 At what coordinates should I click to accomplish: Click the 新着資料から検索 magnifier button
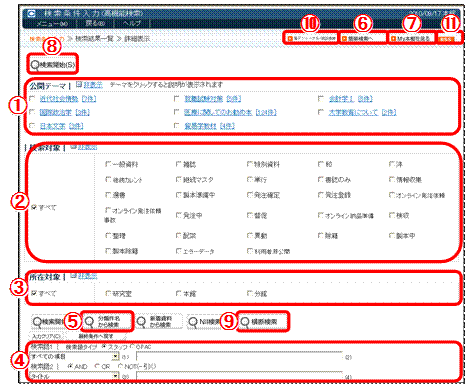(x=159, y=321)
